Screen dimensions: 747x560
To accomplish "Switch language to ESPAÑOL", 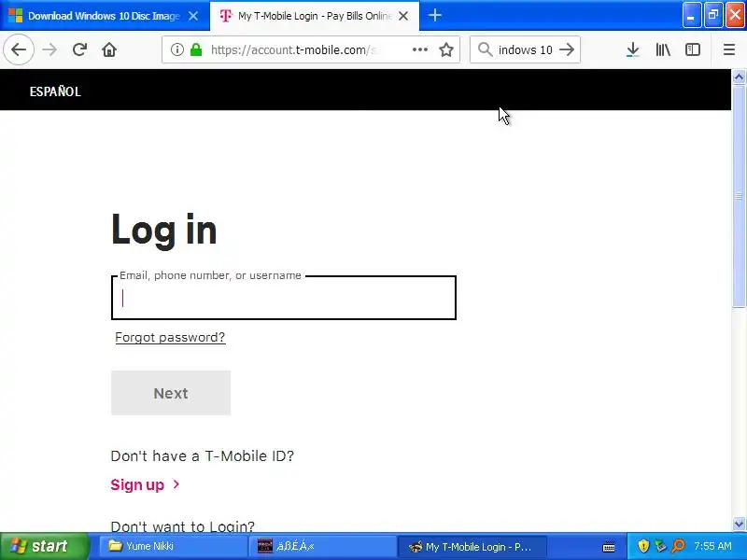I will point(55,91).
